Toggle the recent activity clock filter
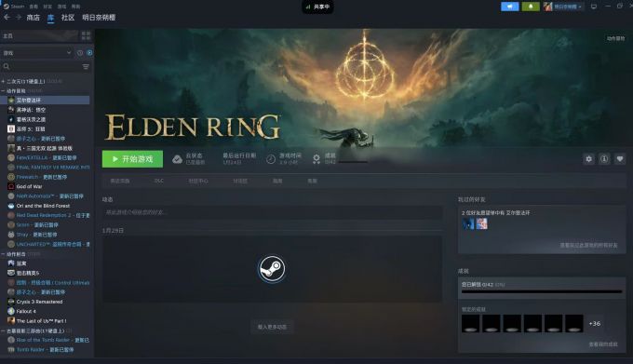The width and height of the screenshot is (633, 364). [80, 53]
